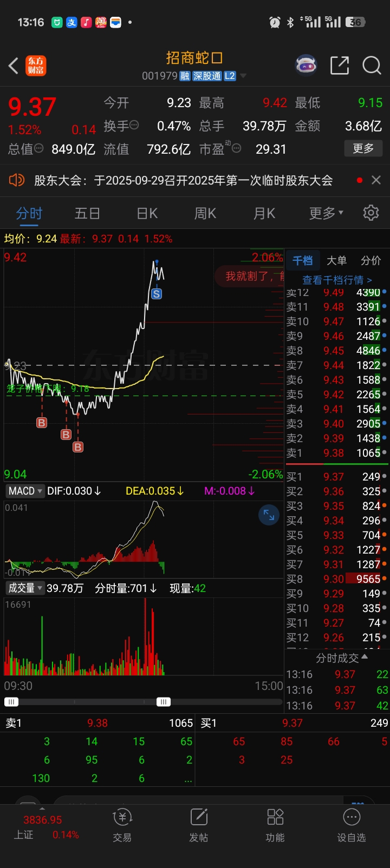Viewport: 390px width, 868px height.
Task: Tap the 卖5 9.42 order row
Action: (336, 394)
